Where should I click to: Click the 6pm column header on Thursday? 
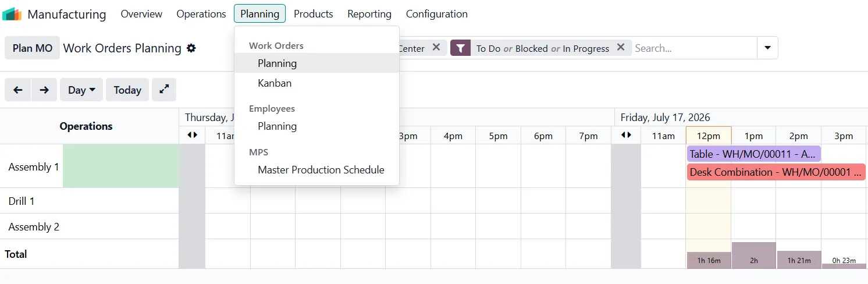(543, 136)
